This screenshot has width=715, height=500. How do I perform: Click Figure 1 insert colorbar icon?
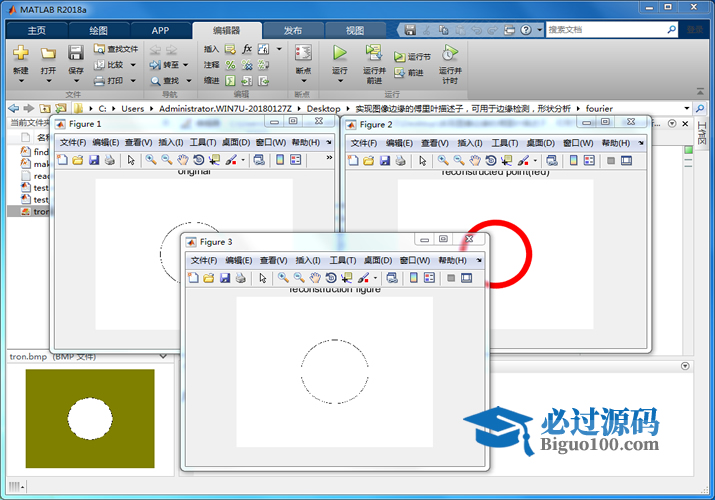pos(280,160)
